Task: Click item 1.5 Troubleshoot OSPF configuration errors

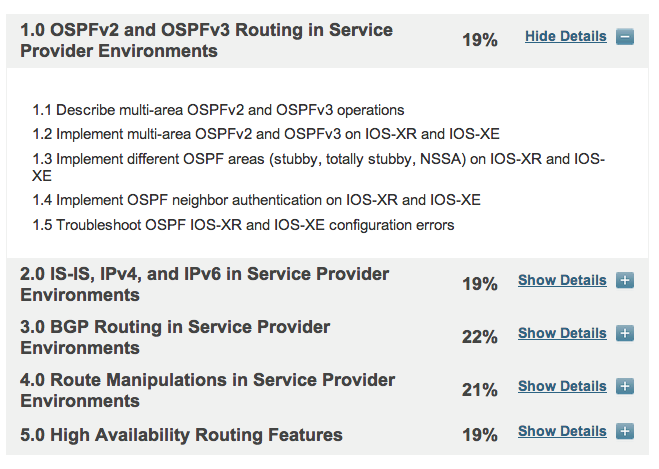Action: tap(243, 225)
